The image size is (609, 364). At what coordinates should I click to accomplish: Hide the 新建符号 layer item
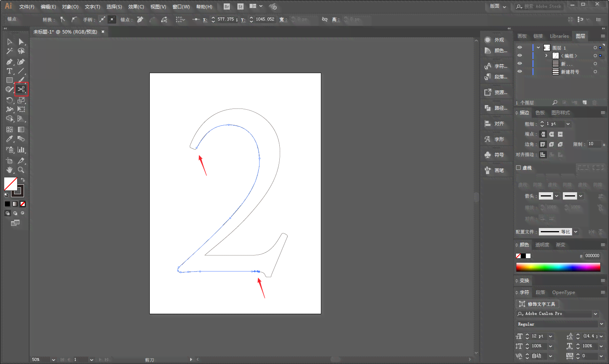(519, 72)
